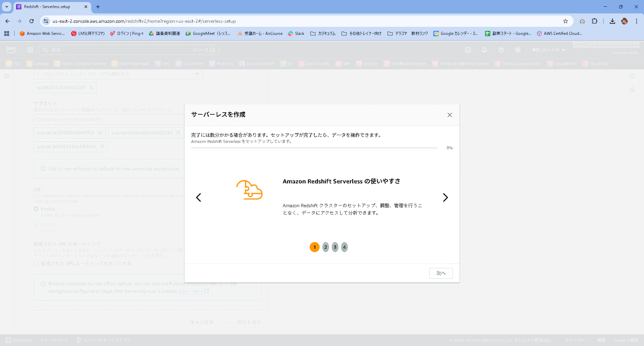Open the tab search dropdown arrow
Image resolution: width=644 pixels, height=346 pixels.
click(7, 7)
